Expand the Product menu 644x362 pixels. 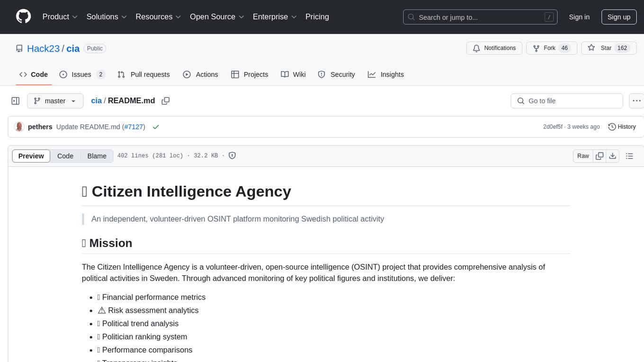point(60,17)
